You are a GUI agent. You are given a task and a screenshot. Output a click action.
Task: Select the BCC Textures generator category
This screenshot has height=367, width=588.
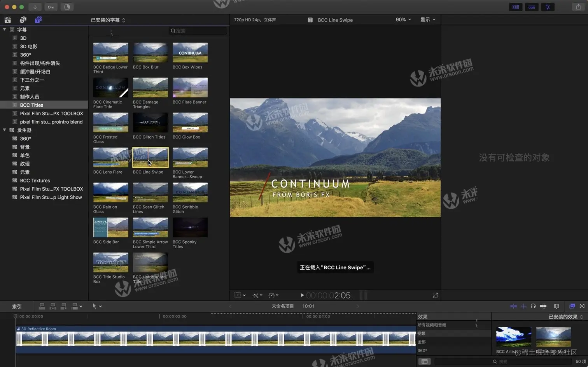(35, 181)
